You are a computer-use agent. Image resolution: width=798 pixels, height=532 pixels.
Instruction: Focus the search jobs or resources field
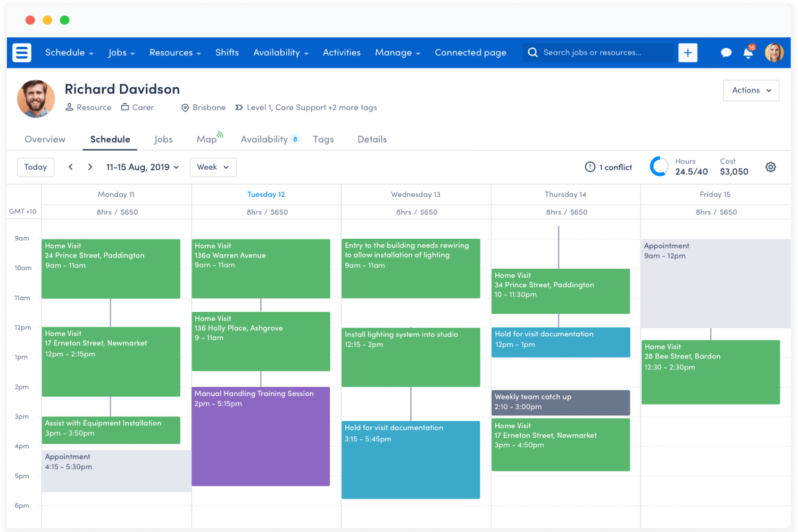click(x=598, y=53)
